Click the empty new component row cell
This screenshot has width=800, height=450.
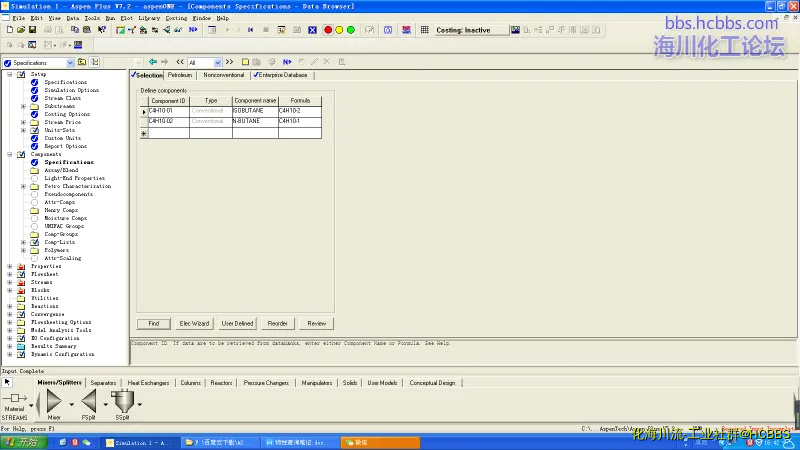click(168, 133)
